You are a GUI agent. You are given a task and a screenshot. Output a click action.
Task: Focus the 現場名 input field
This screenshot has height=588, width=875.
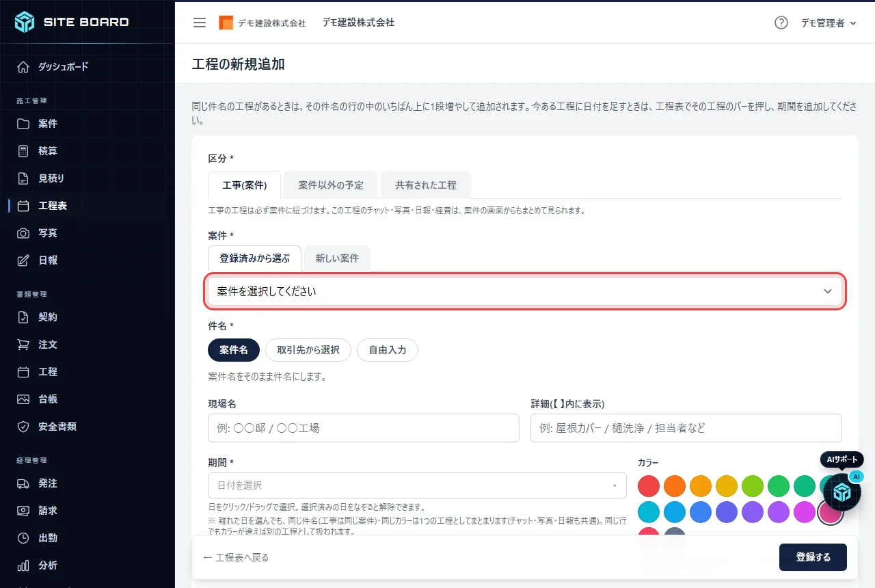coord(364,428)
